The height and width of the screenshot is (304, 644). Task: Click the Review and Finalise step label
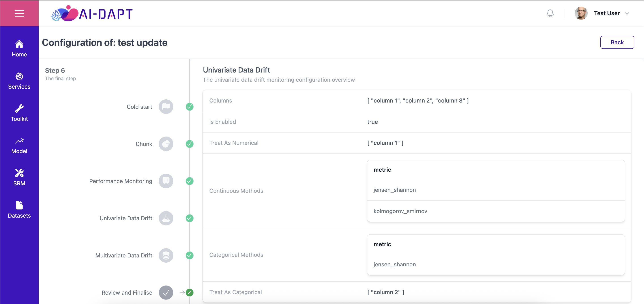click(127, 293)
